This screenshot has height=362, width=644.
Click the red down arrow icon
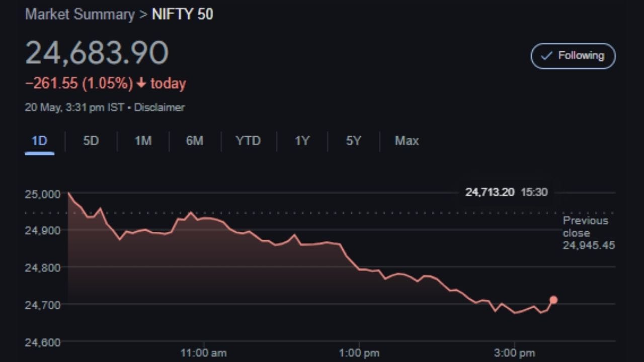coord(141,83)
